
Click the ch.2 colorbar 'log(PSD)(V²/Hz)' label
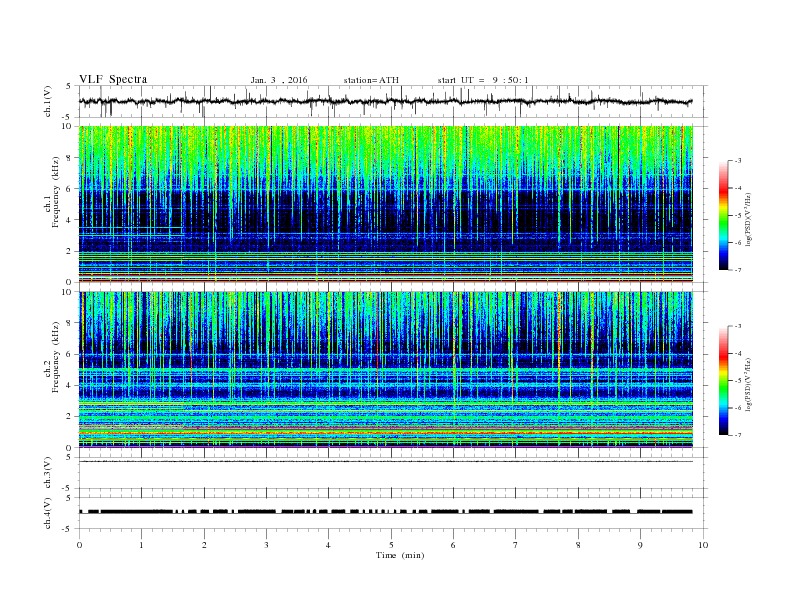[x=748, y=384]
